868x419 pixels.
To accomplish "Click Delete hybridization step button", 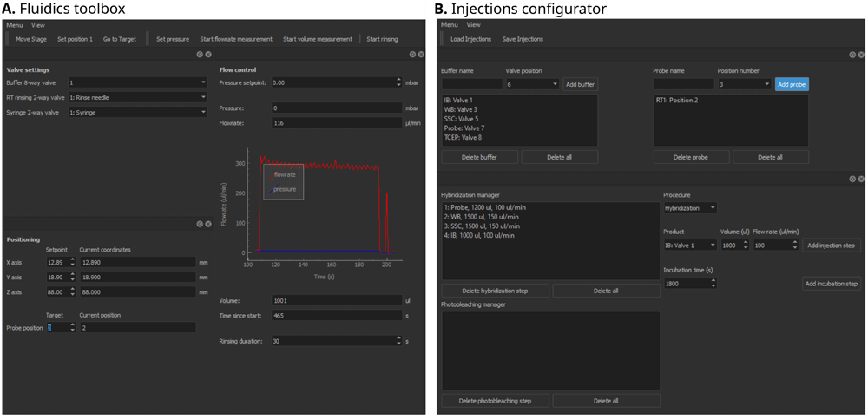I will [496, 291].
